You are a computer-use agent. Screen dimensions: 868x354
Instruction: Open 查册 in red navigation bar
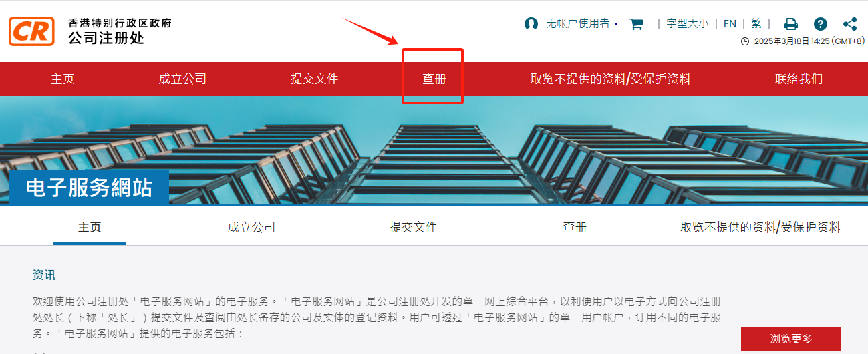(x=434, y=79)
